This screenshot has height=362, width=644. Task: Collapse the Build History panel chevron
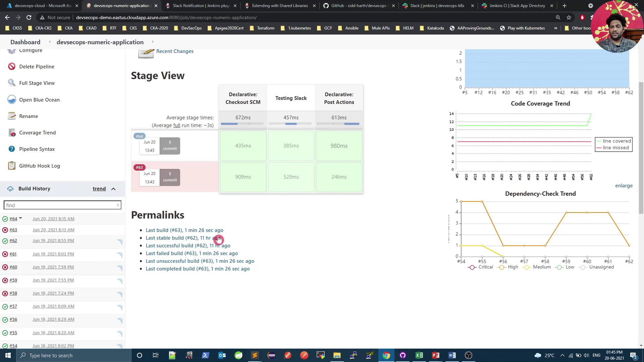(x=113, y=189)
